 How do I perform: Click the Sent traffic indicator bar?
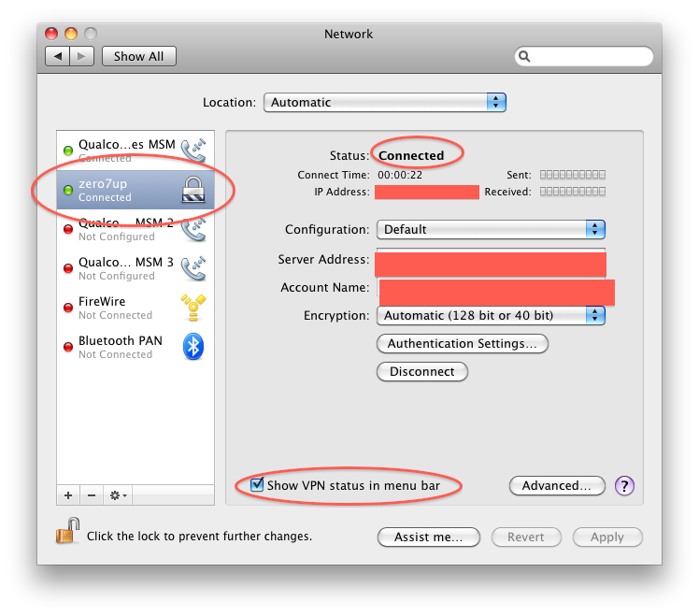point(573,175)
